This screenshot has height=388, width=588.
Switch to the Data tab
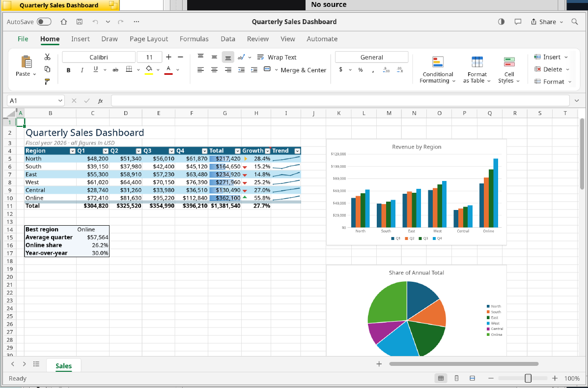228,39
